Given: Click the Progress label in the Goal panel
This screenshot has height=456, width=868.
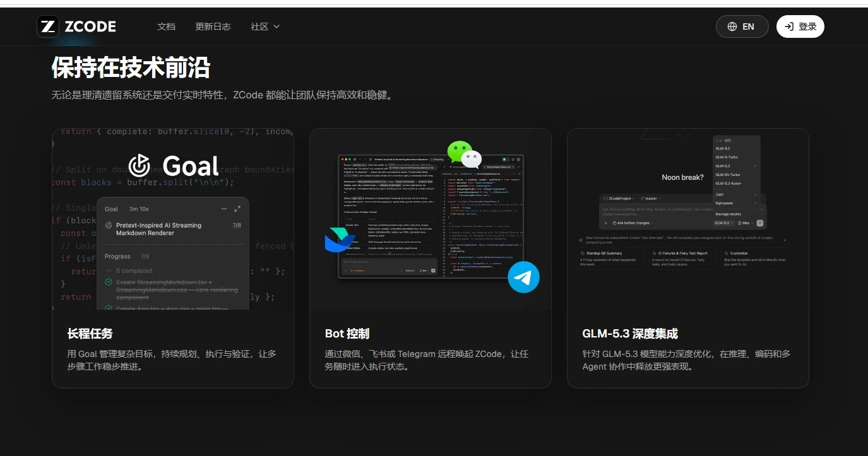Looking at the screenshot, I should tap(117, 257).
